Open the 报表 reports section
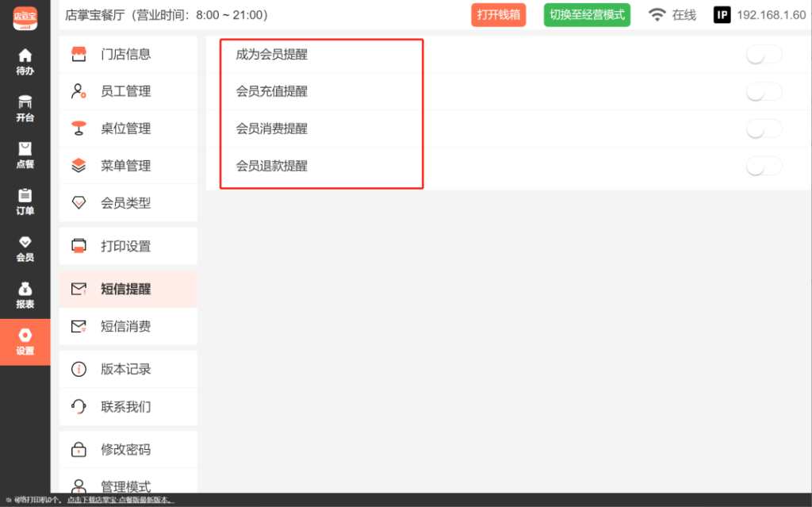This screenshot has height=507, width=812. click(25, 295)
